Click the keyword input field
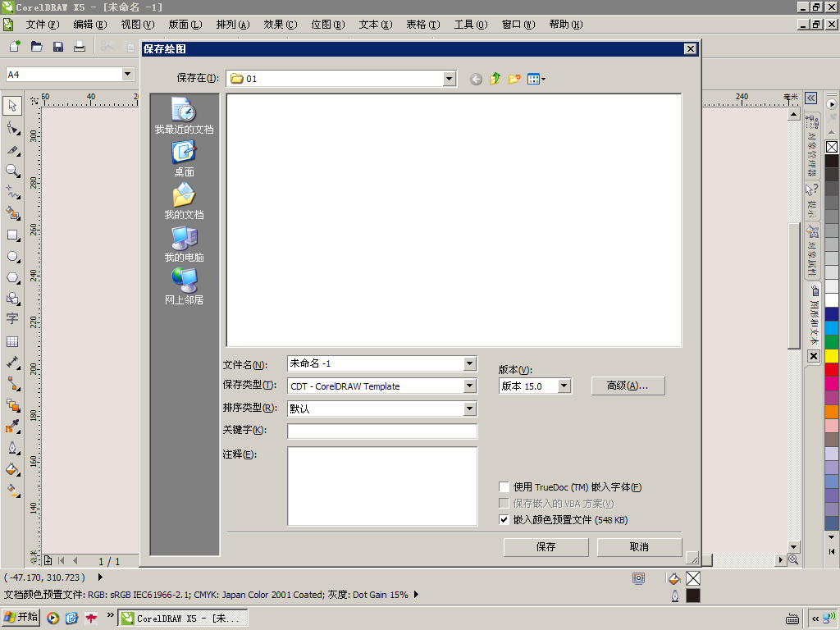The height and width of the screenshot is (630, 840). click(382, 431)
